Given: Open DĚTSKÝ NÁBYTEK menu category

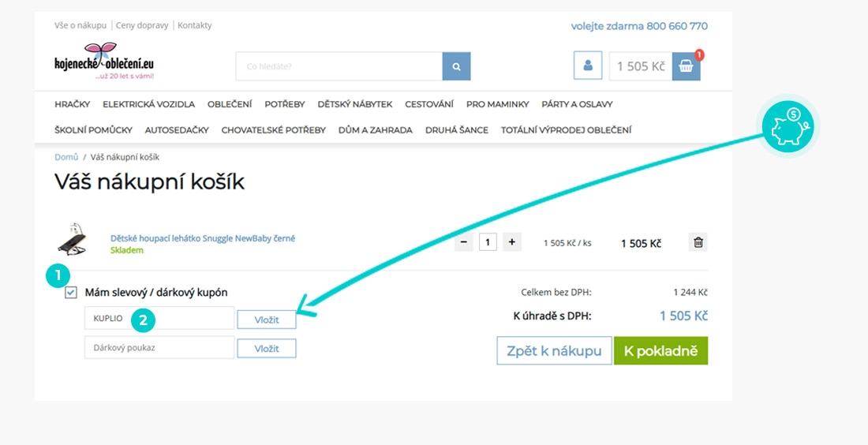Looking at the screenshot, I should pos(355,104).
